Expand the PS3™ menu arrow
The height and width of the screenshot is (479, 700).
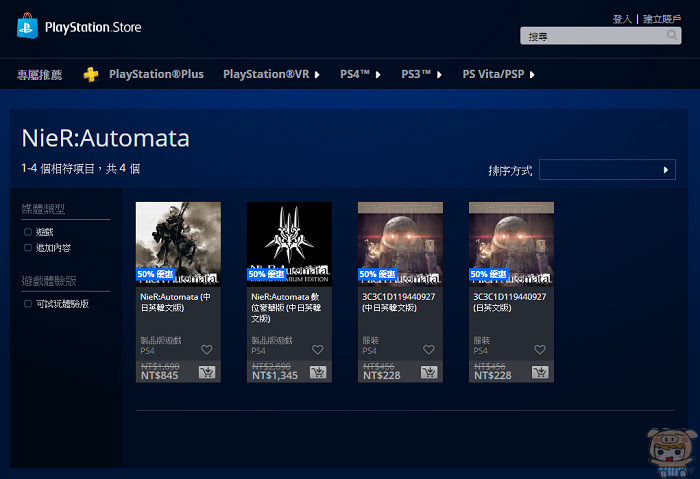[x=439, y=75]
